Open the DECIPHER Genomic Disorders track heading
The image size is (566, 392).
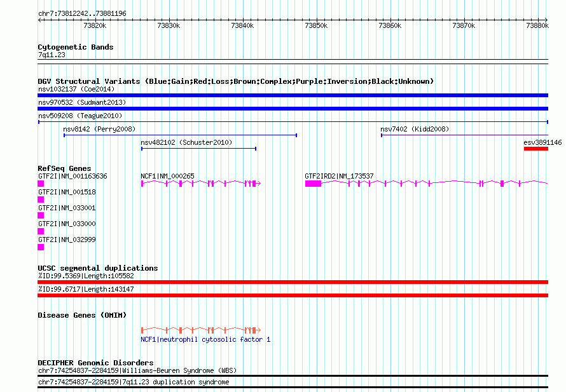pos(95,363)
